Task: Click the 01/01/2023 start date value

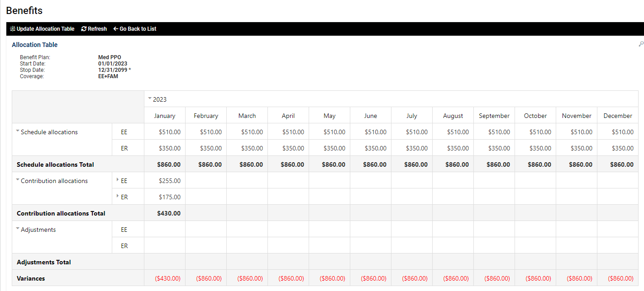Action: click(113, 64)
